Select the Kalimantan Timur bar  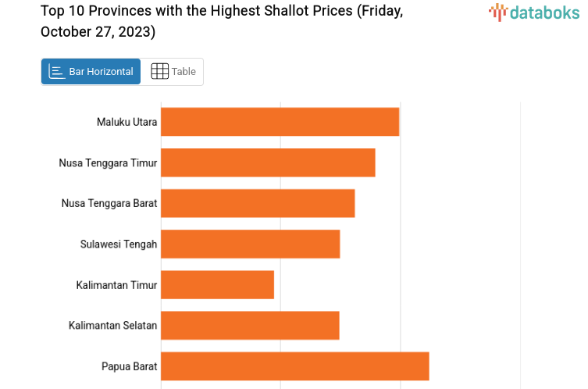click(217, 284)
